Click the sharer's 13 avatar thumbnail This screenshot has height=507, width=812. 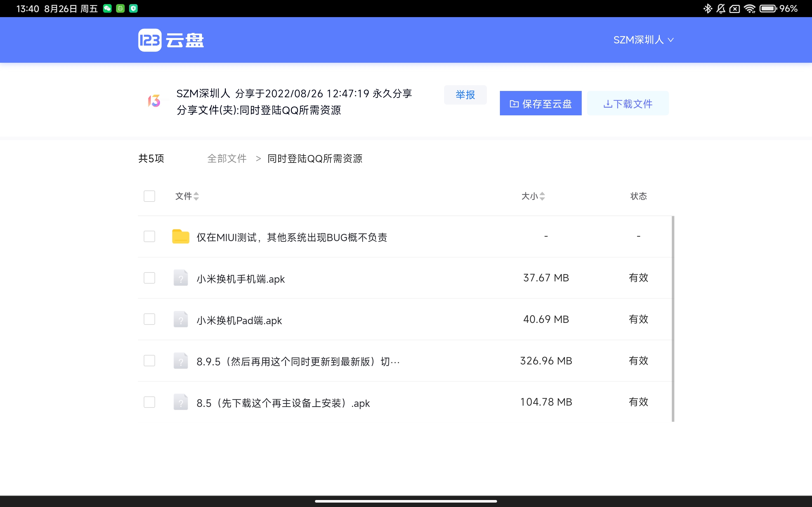pyautogui.click(x=154, y=100)
